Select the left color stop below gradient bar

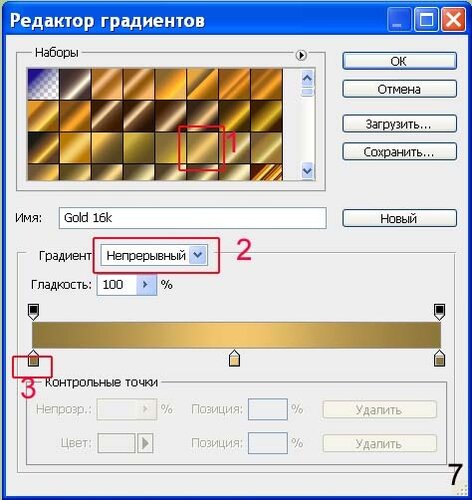tap(33, 358)
